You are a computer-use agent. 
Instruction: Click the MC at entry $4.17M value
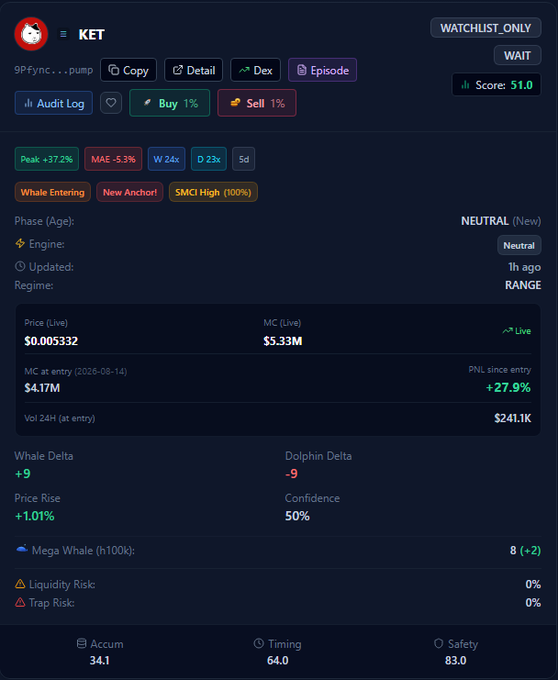pos(42,388)
